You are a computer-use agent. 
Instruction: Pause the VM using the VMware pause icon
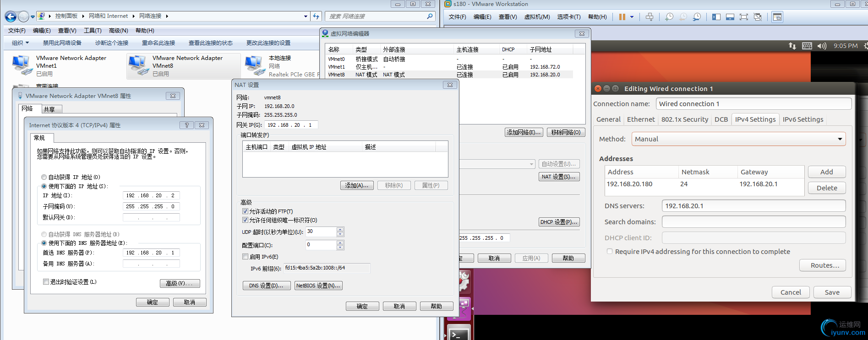tap(622, 17)
